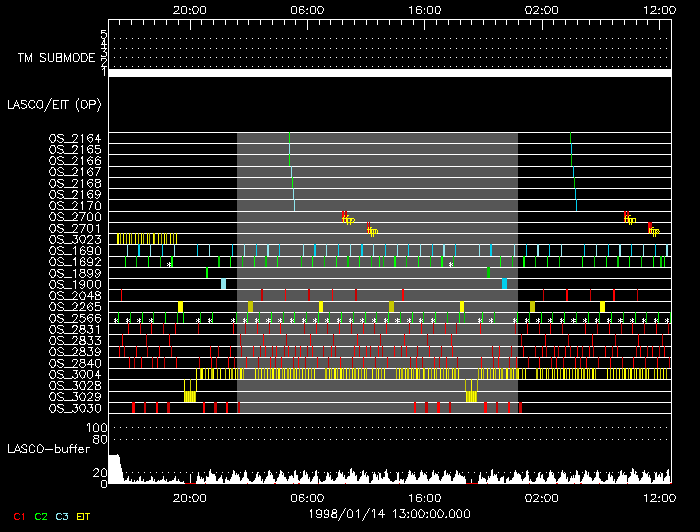Select the later green marker in OS_1899 row

coord(488,272)
